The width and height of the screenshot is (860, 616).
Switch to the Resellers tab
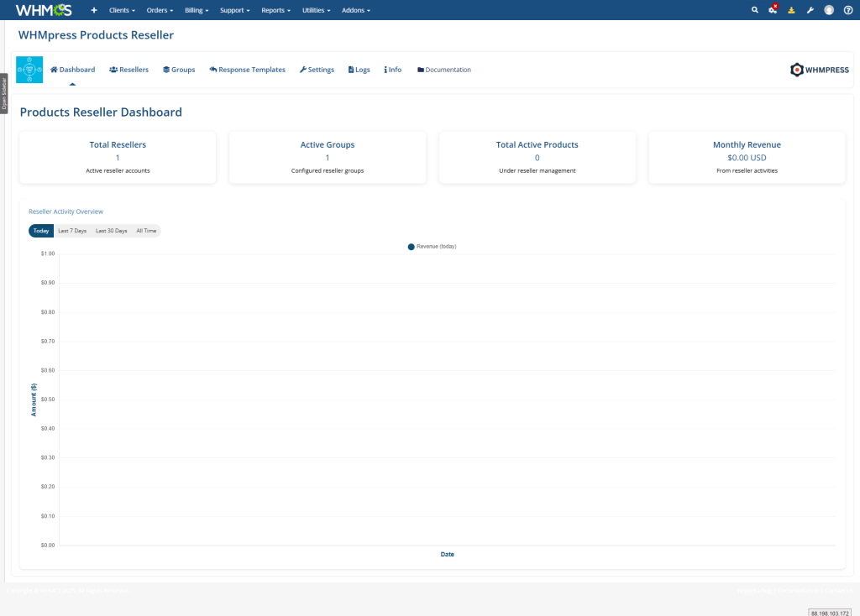[x=128, y=70]
